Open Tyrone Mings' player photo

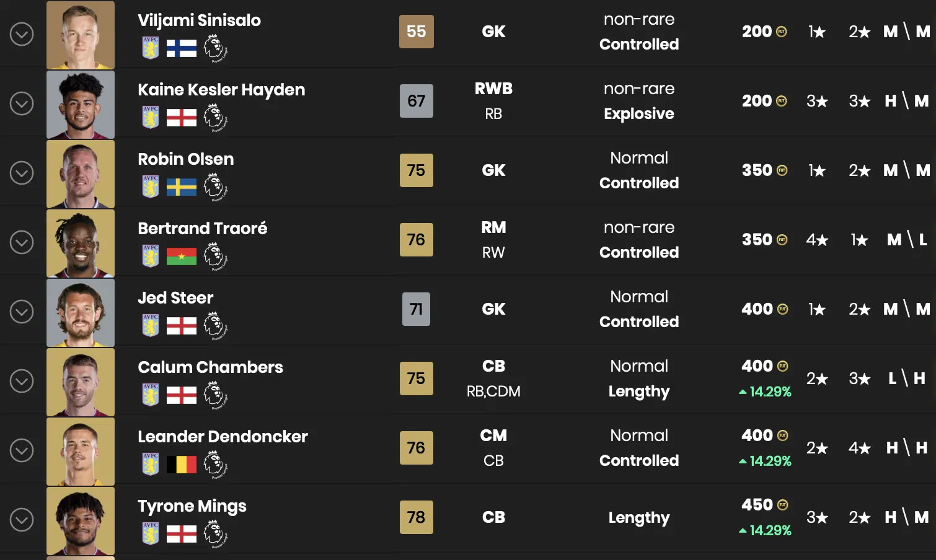click(81, 521)
